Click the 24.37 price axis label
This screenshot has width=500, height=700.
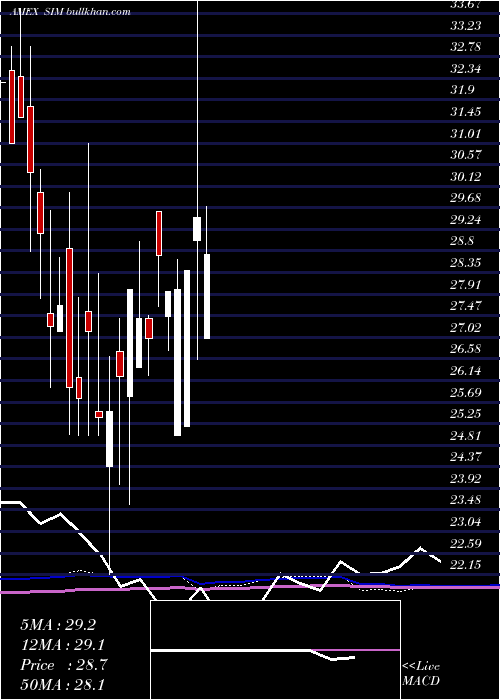[x=466, y=457]
